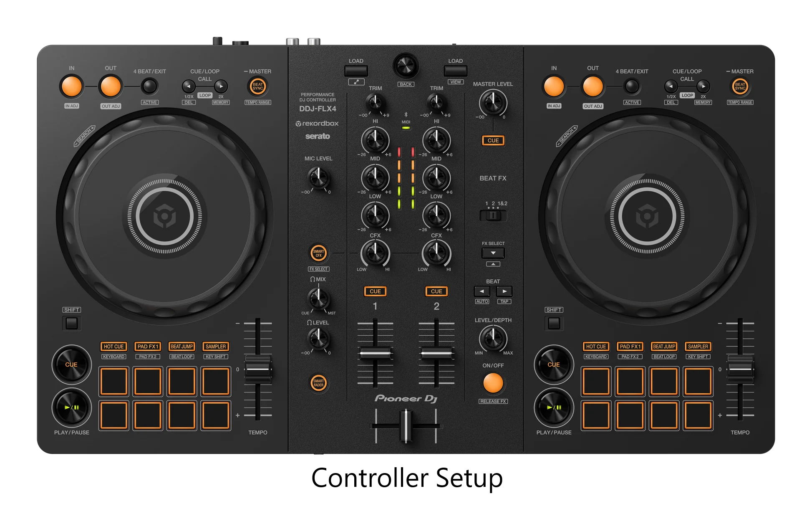Turn the channel 1 CFX knob
This screenshot has height=524, width=812.
pos(375,253)
